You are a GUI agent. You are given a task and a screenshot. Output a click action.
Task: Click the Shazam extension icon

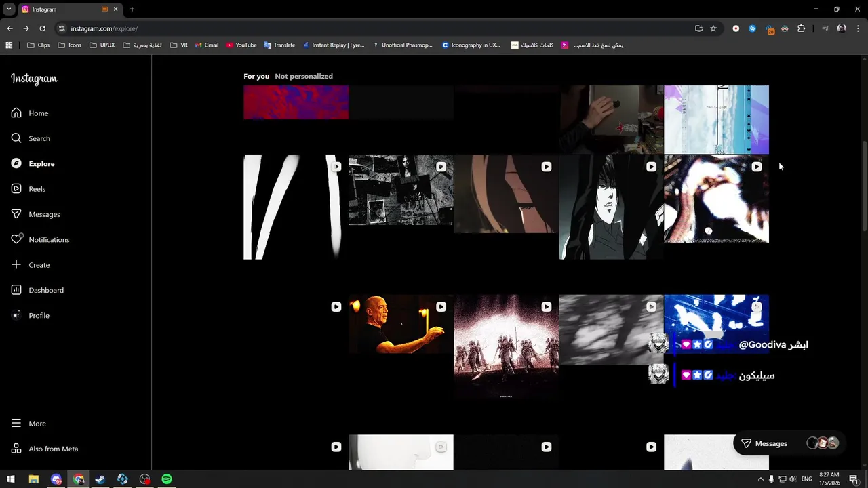click(752, 28)
